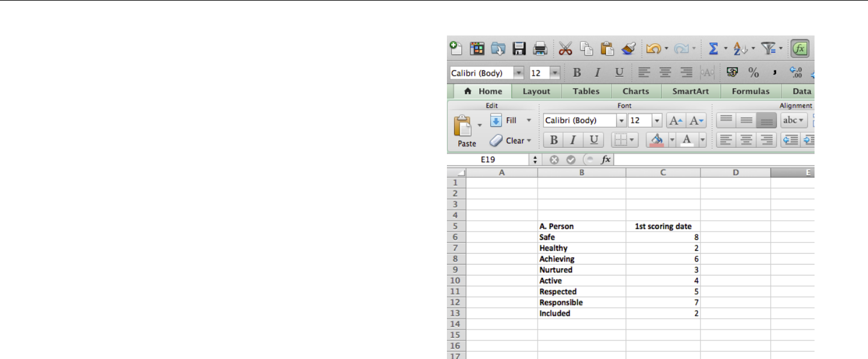
Task: Click the New Workbook icon
Action: point(457,49)
